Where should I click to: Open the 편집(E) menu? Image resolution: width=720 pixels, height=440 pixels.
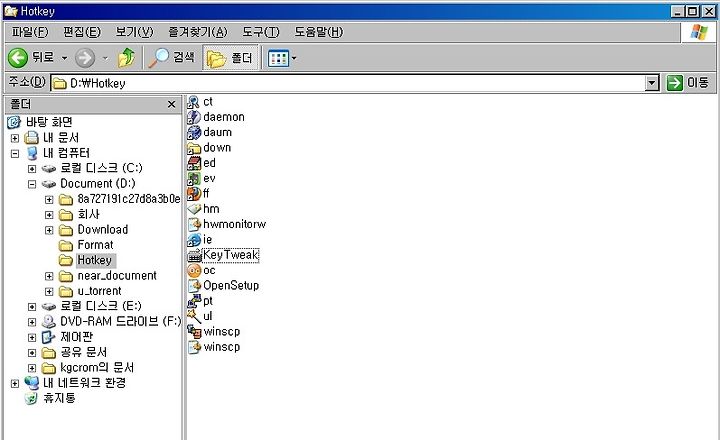tap(82, 32)
